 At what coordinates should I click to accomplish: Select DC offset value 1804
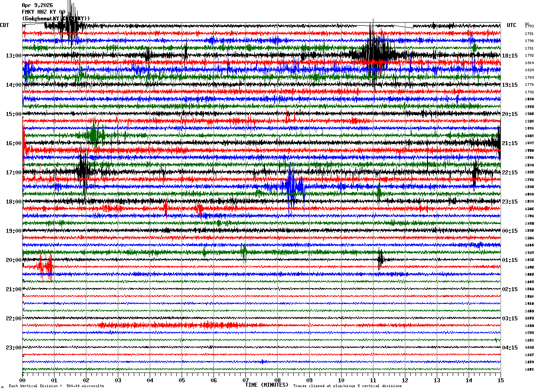click(x=529, y=63)
